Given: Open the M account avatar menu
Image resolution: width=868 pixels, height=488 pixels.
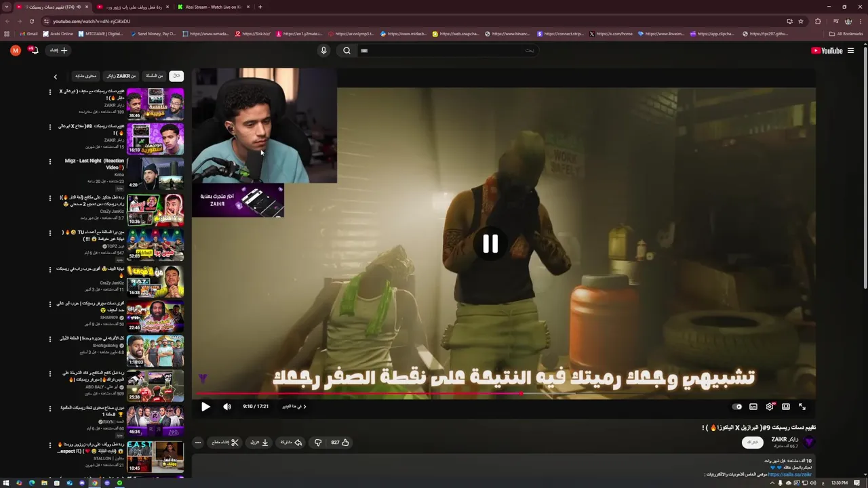Looking at the screenshot, I should point(15,50).
